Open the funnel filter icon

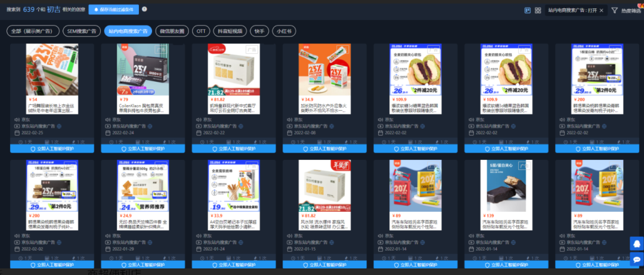[614, 10]
